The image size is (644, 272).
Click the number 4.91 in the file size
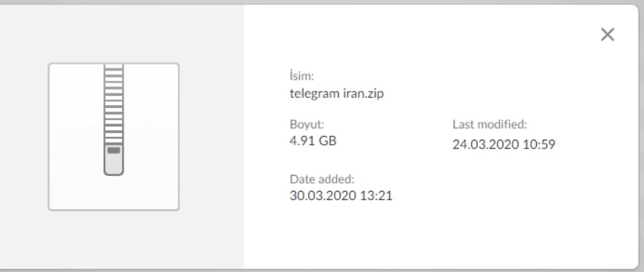302,141
